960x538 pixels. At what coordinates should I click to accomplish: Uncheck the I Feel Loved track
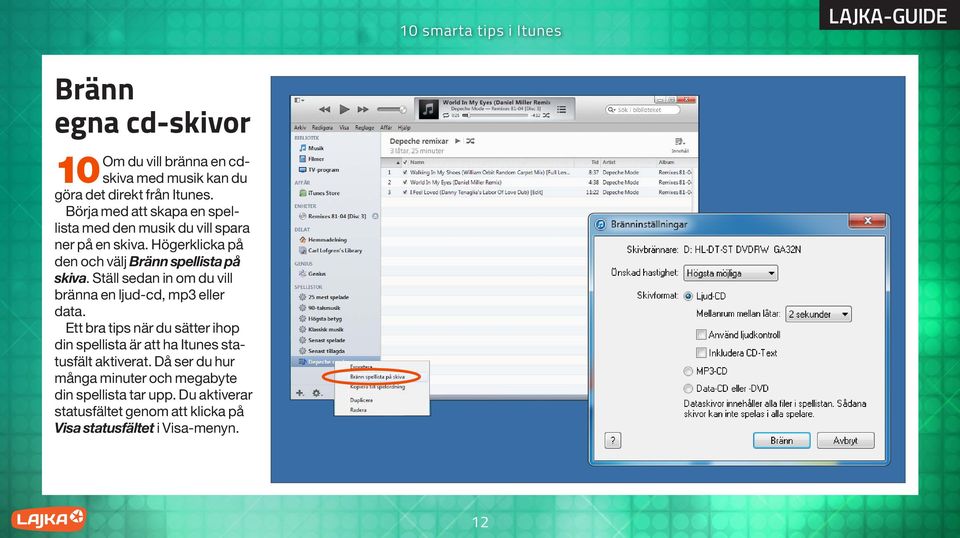(x=405, y=192)
